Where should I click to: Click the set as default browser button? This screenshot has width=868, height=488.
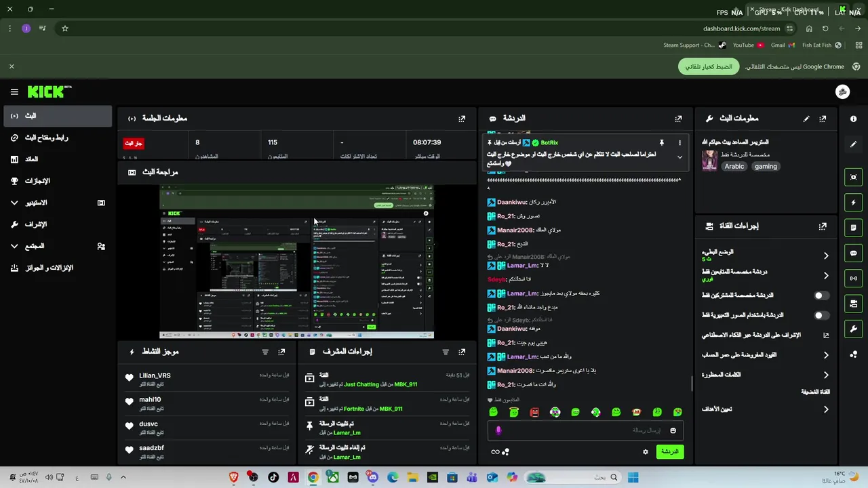(x=709, y=66)
